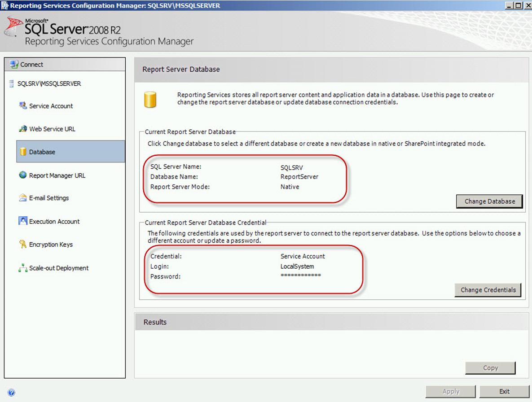Go to Web Service URL settings

click(x=52, y=129)
